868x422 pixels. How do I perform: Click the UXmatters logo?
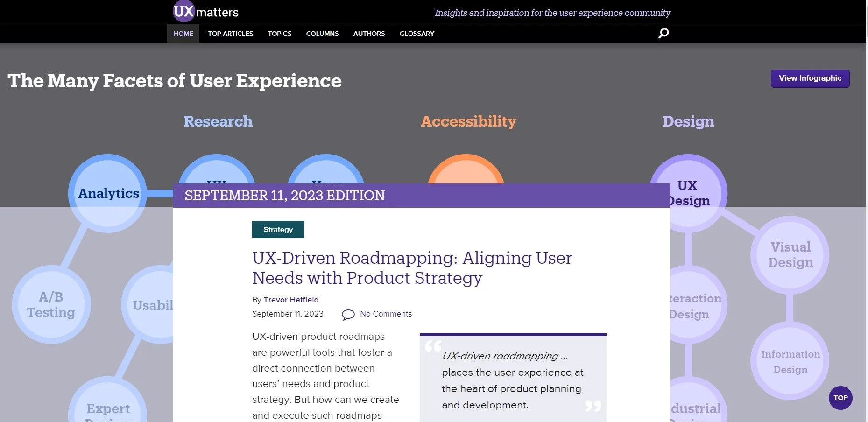click(206, 12)
